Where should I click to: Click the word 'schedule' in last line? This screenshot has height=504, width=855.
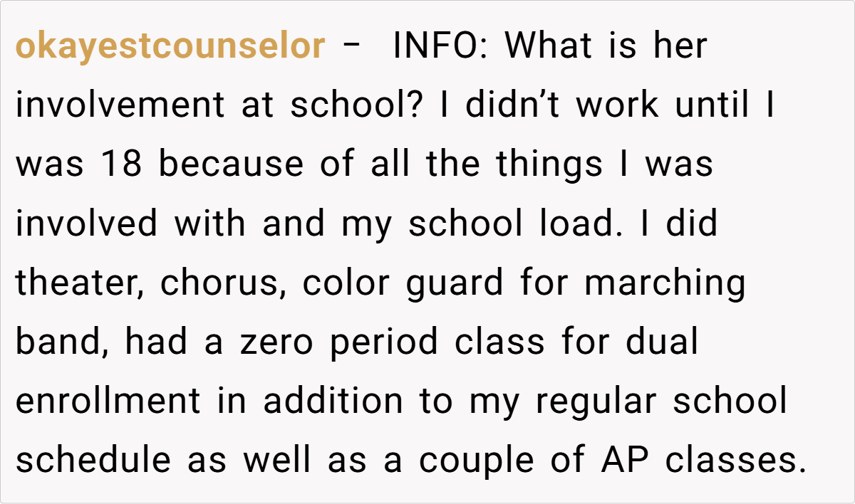tap(93, 461)
